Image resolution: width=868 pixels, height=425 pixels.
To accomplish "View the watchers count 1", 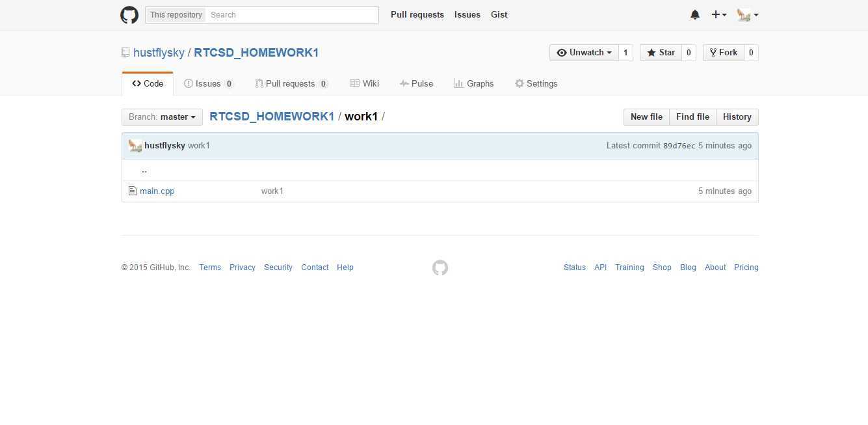I will point(625,53).
